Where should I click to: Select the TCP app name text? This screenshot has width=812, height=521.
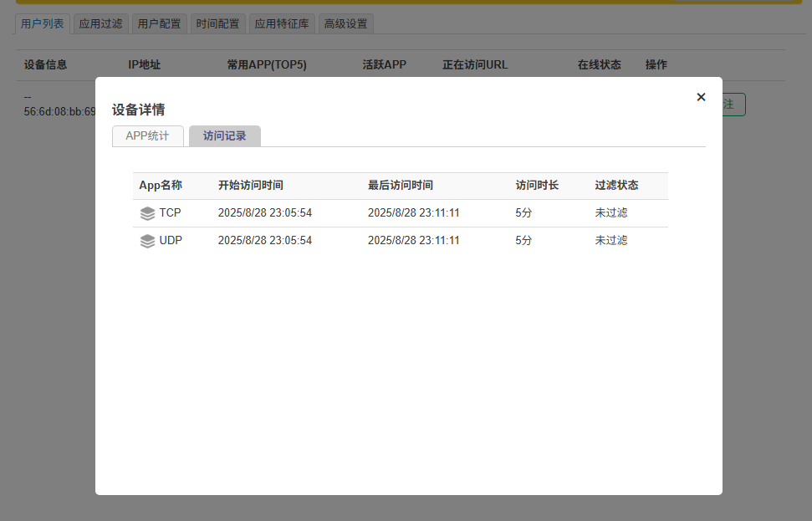(x=170, y=213)
